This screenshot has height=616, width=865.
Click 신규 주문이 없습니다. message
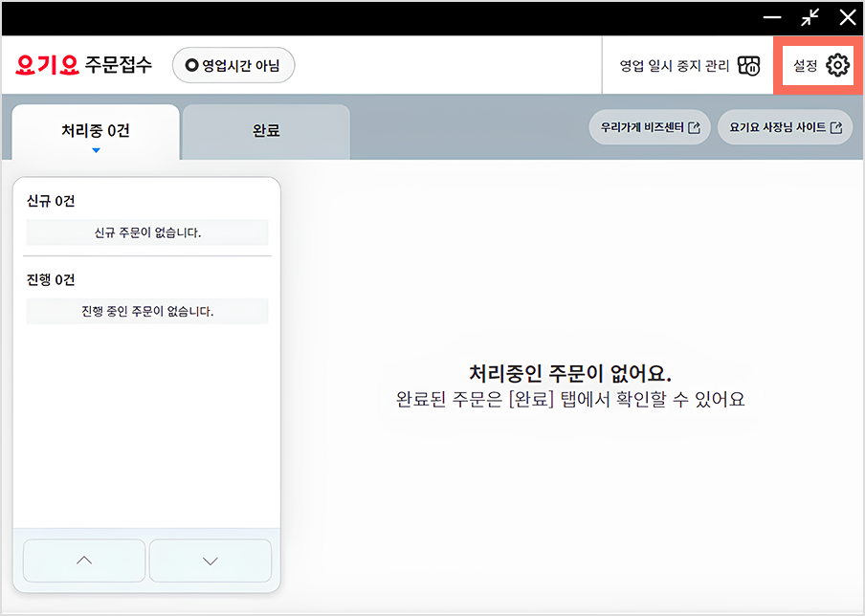pyautogui.click(x=147, y=232)
